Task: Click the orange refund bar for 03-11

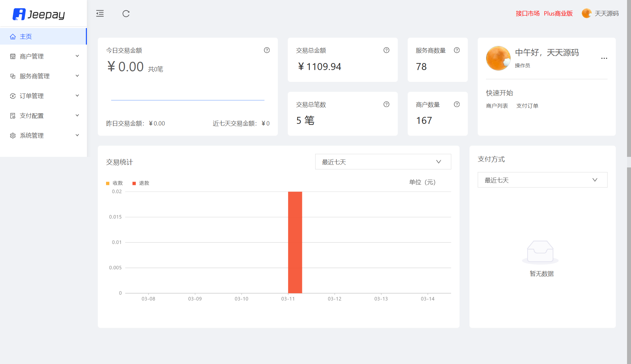Action: [x=295, y=241]
